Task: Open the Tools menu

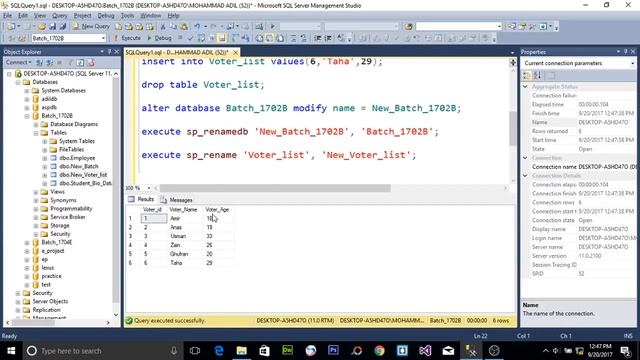Action: tap(127, 16)
